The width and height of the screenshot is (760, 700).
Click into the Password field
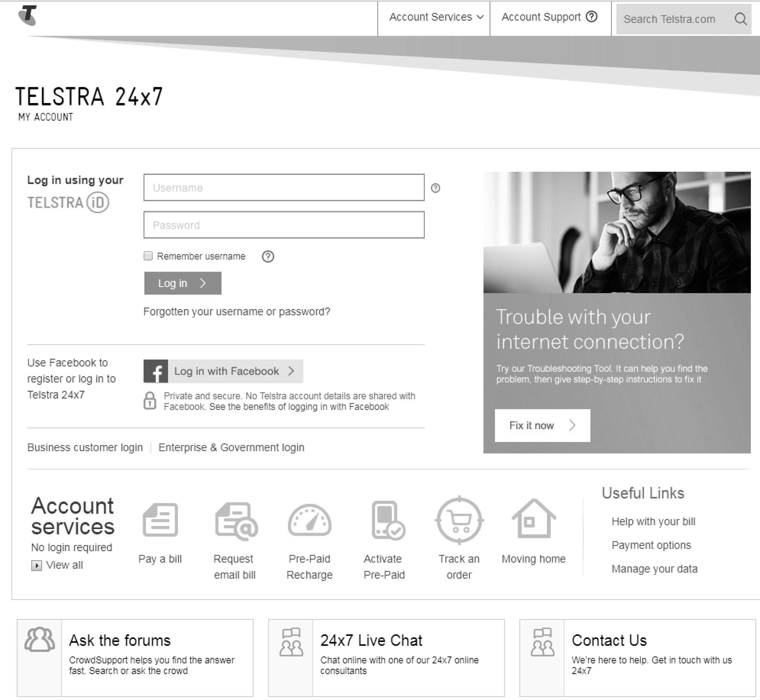[x=284, y=225]
